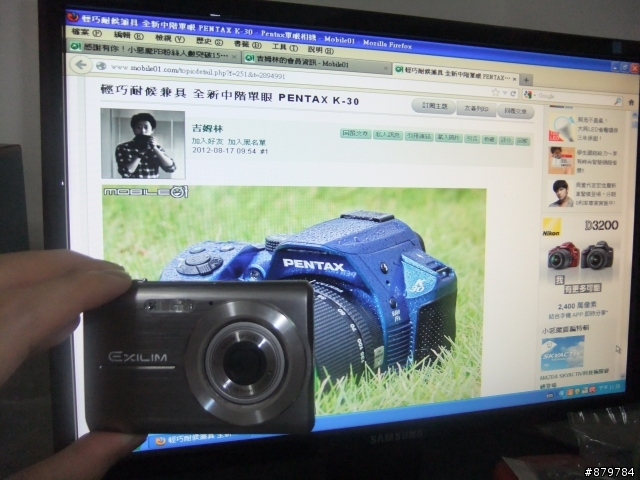Click the LED bulb ad thumbnail
The width and height of the screenshot is (640, 480).
pos(562,128)
